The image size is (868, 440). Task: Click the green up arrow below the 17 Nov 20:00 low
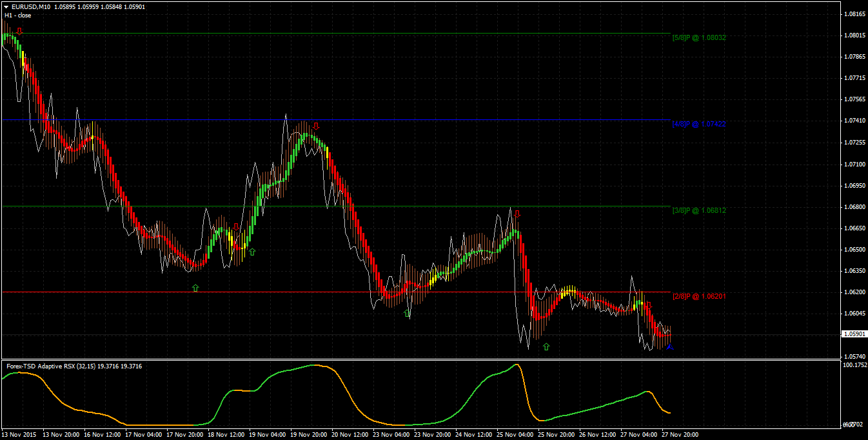coord(195,288)
